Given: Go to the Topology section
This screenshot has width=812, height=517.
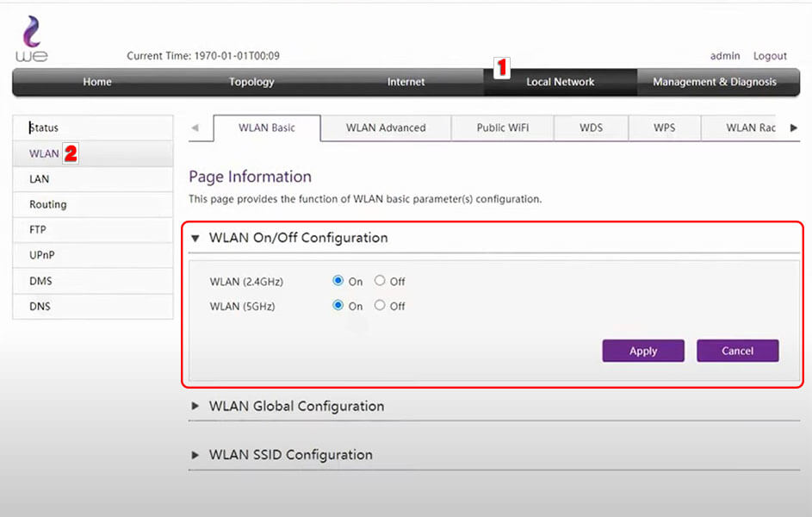Looking at the screenshot, I should click(x=251, y=82).
